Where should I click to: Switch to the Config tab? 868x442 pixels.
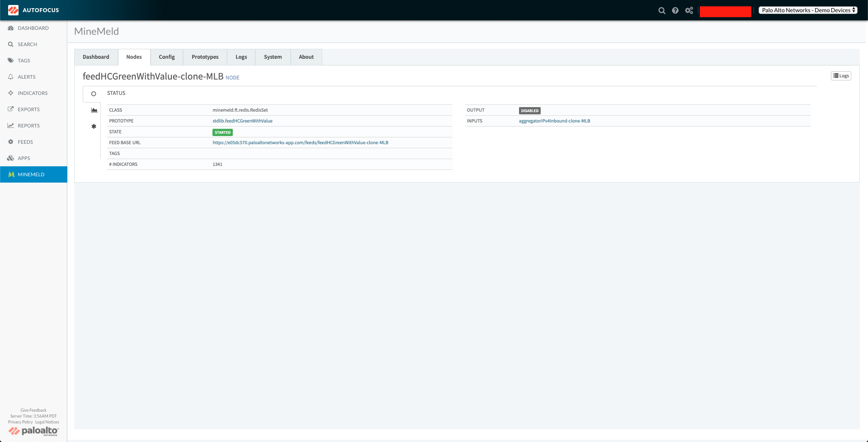click(x=166, y=57)
